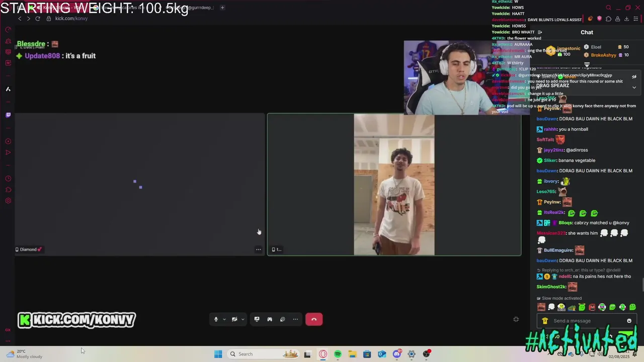Insert the last green smiley emote in emote bar
This screenshot has width=644, height=362.
632,307
